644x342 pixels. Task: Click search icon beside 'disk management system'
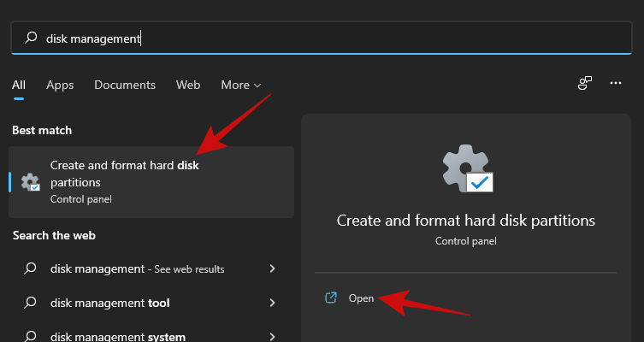(x=31, y=336)
